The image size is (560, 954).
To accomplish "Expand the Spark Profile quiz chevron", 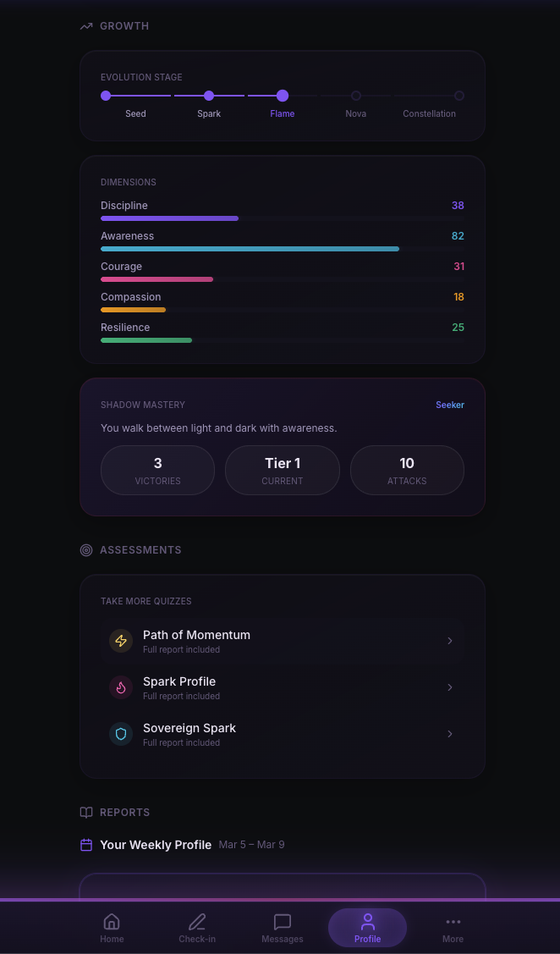I will pyautogui.click(x=450, y=687).
